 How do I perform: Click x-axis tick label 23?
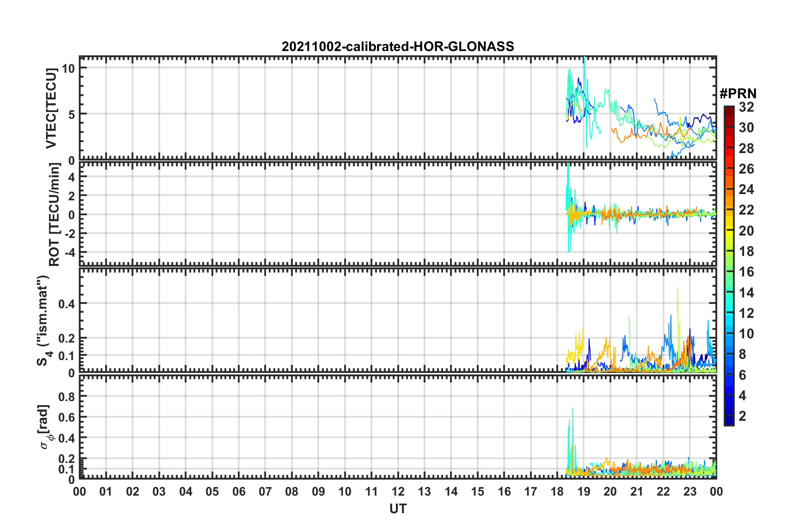pyautogui.click(x=690, y=491)
